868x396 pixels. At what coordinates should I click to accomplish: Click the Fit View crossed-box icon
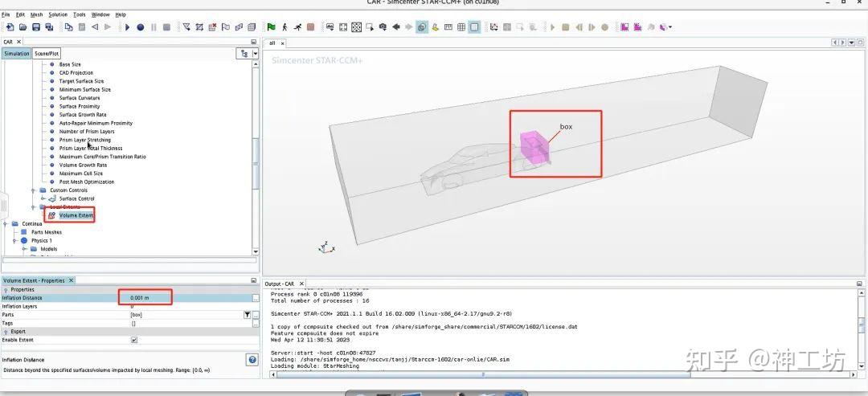(x=357, y=27)
